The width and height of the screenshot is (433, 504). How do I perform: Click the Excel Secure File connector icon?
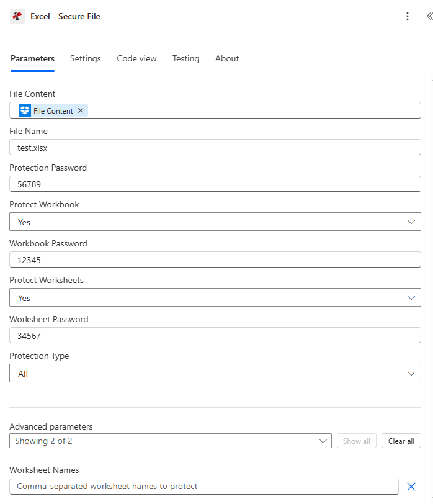click(17, 16)
